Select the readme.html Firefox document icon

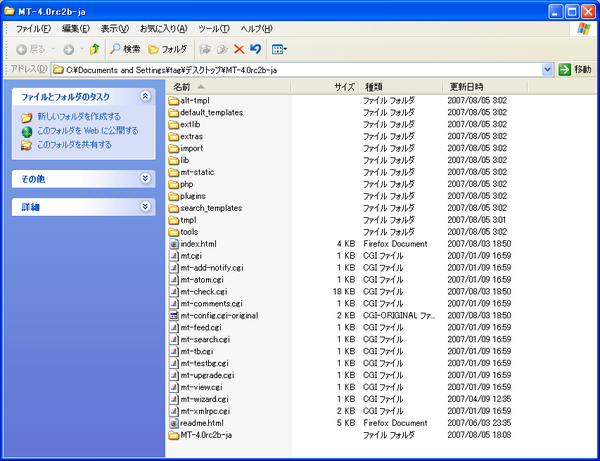pos(174,423)
